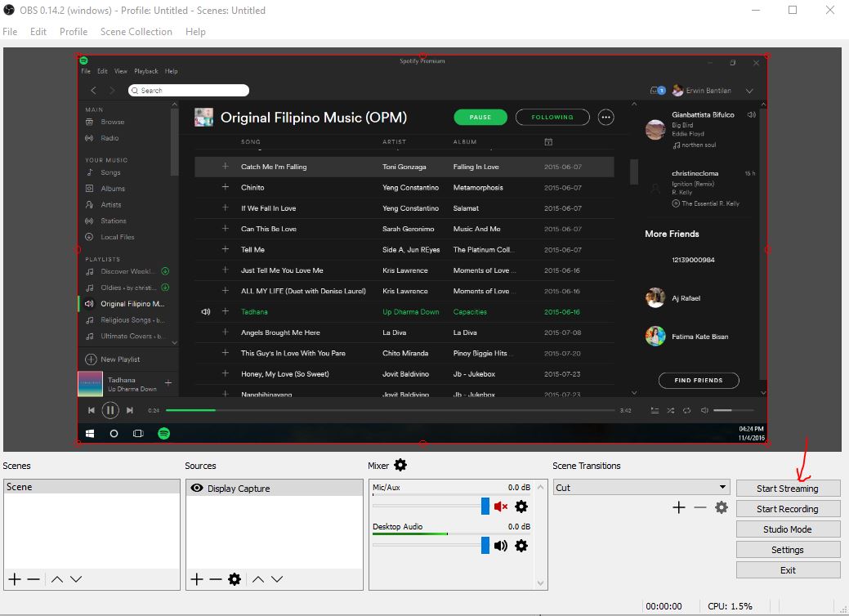Image resolution: width=849 pixels, height=616 pixels.
Task: Open the Scene Transitions Cut dropdown
Action: [641, 487]
